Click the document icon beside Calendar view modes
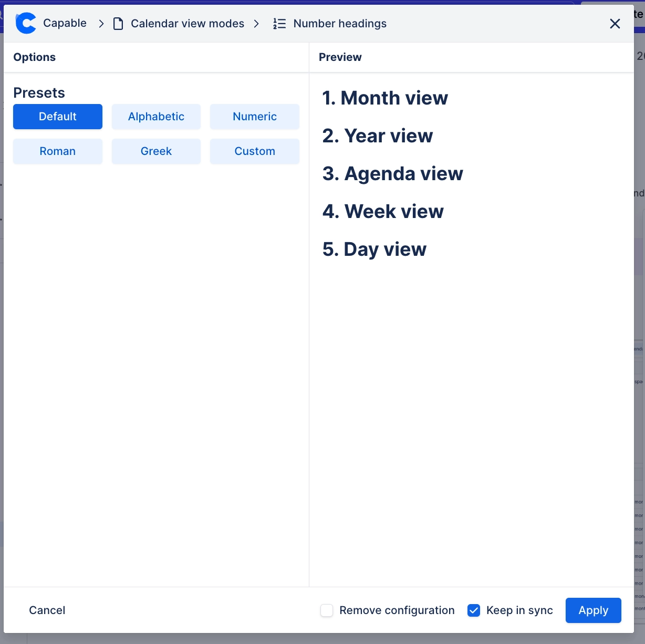Viewport: 645px width, 644px height. 118,23
